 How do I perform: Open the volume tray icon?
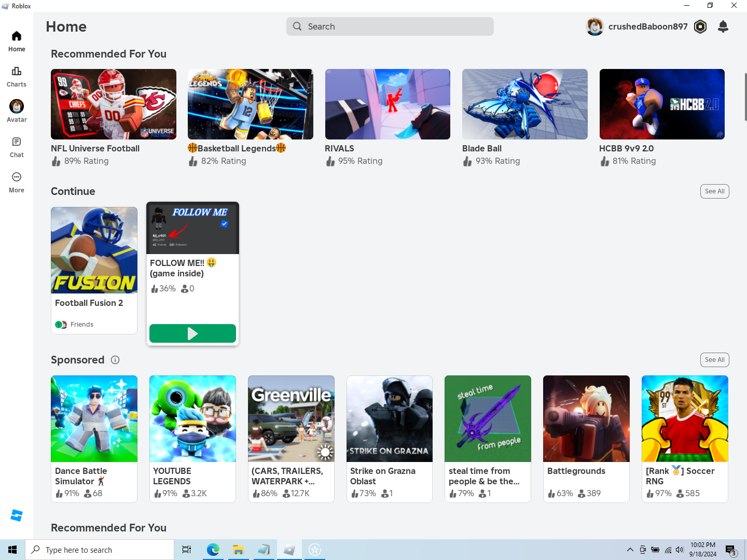coord(680,550)
